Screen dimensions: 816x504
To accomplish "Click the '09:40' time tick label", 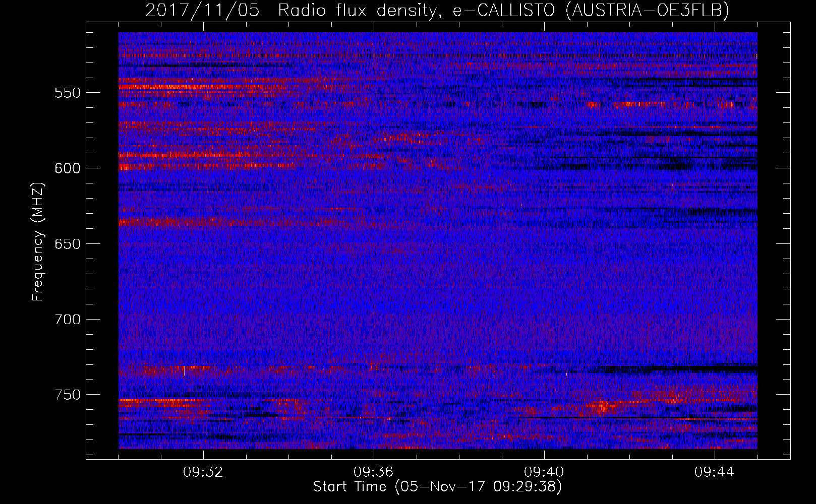I will 544,472.
